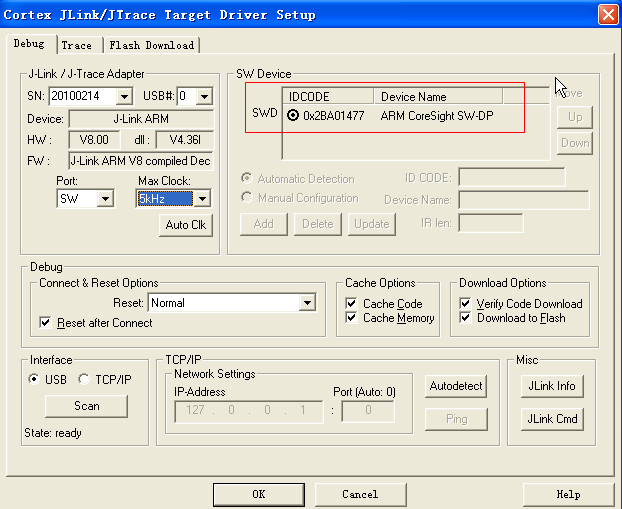
Task: Select TCP/IP interface radio button
Action: (83, 379)
